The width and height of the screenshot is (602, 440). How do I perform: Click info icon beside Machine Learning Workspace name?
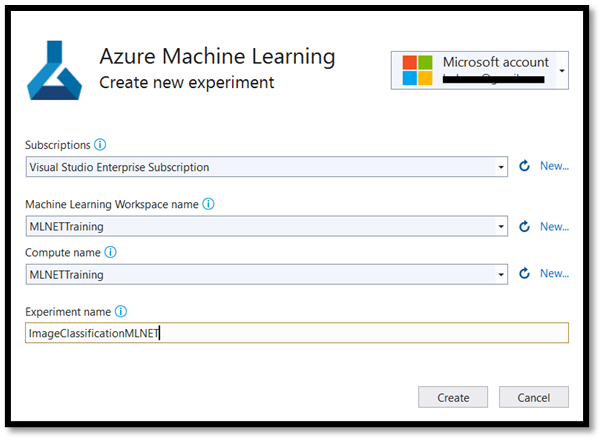(x=208, y=204)
